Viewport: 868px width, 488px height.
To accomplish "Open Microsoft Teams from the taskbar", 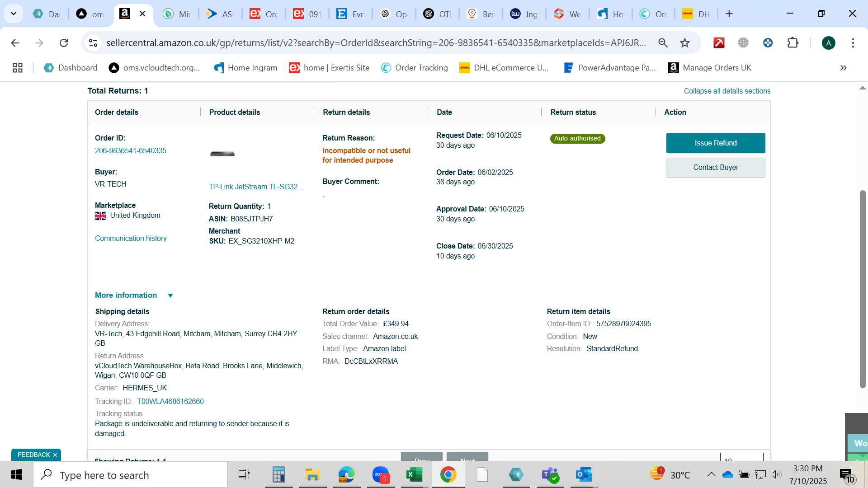I will point(550,475).
